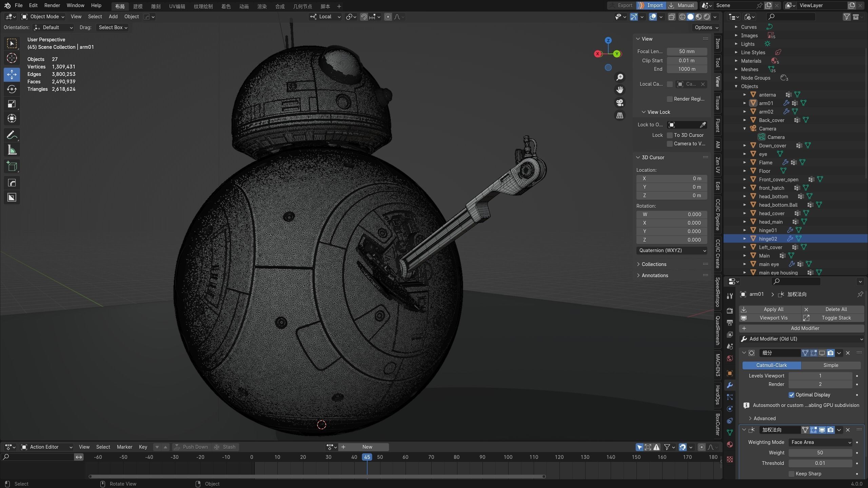The width and height of the screenshot is (868, 488).
Task: Click the viewport zoom magnifier icon
Action: point(620,77)
